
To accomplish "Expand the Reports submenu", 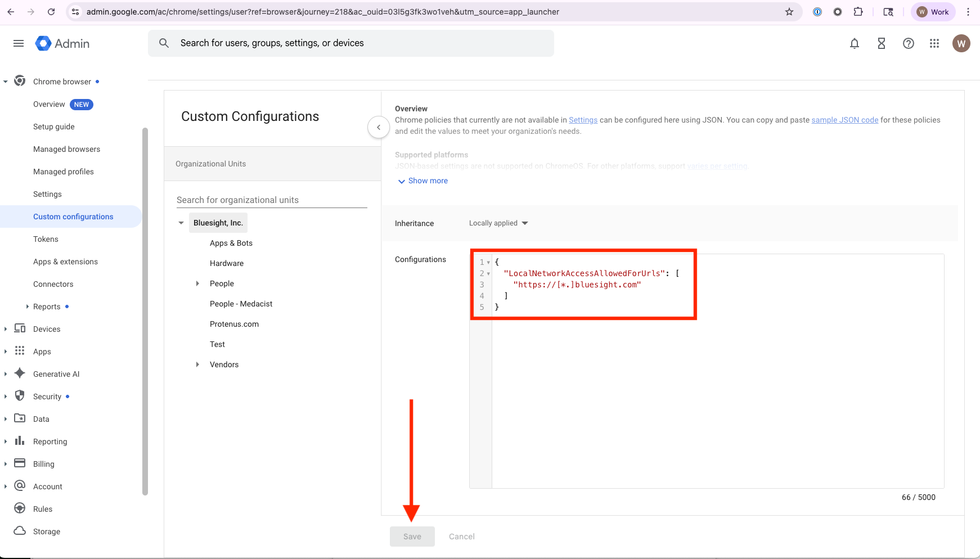I will coord(28,306).
